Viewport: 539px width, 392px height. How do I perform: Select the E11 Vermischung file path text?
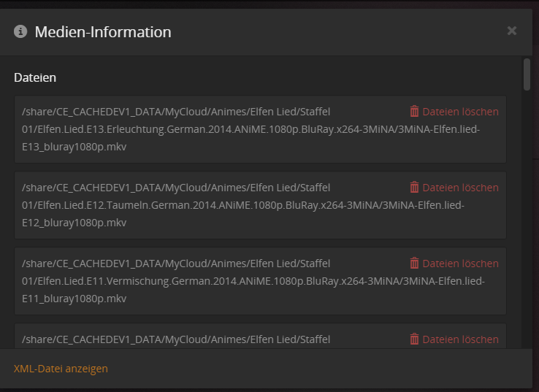(219, 281)
